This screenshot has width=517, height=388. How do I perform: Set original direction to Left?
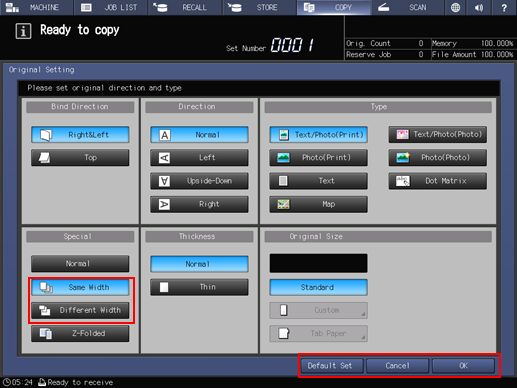(199, 158)
